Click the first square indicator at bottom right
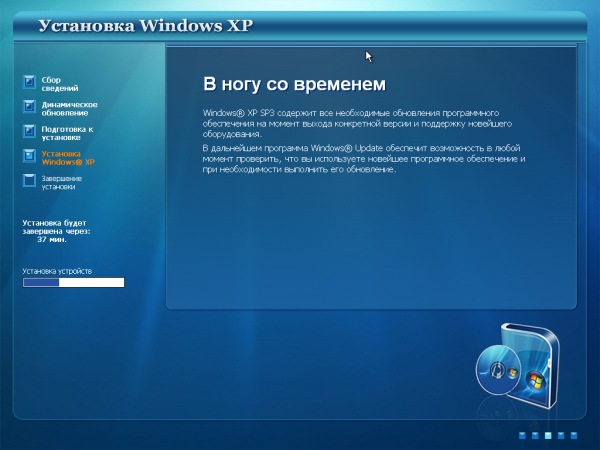 point(522,436)
